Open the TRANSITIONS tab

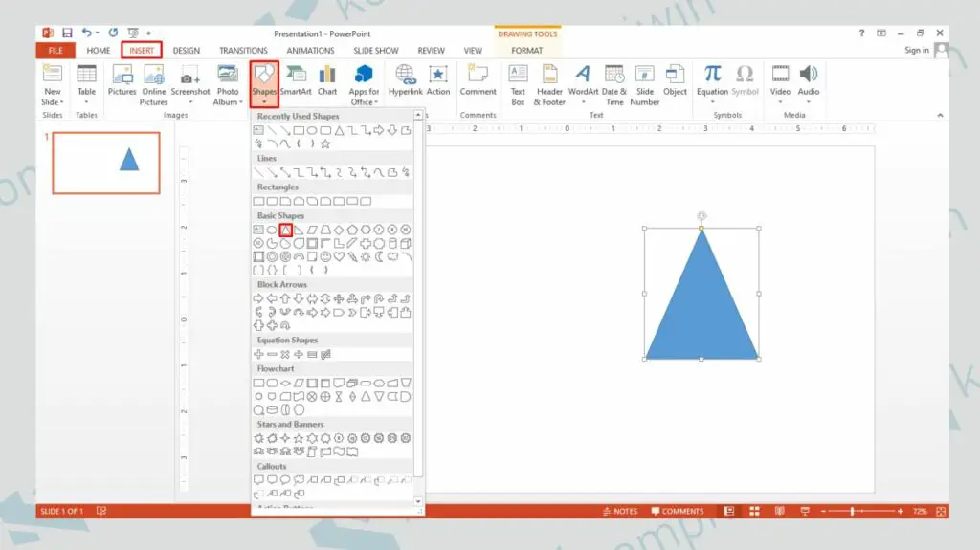point(243,51)
